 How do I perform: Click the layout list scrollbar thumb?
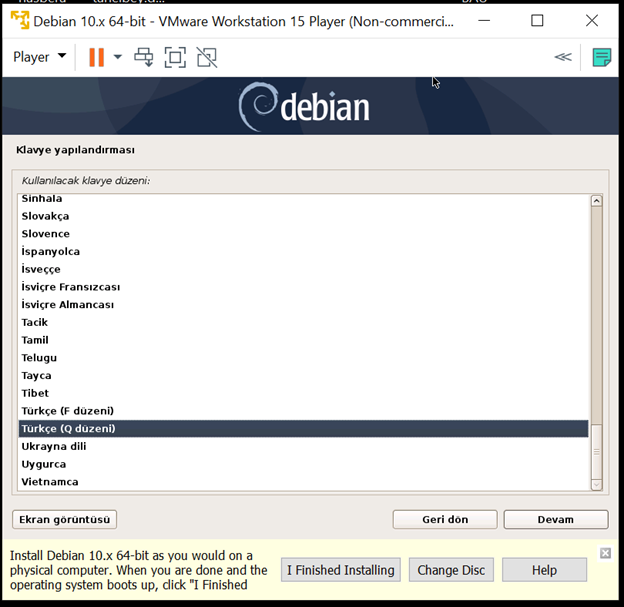click(x=596, y=452)
